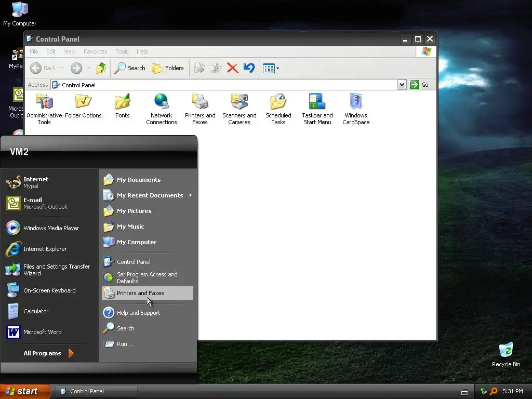Screen dimensions: 532x399
Task: Open Files and Settings Transfer Wizard
Action: [x=49, y=270]
